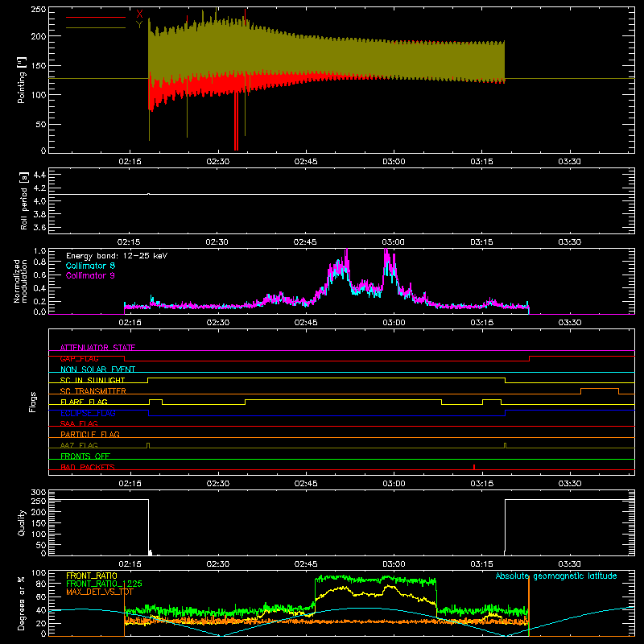Click the AAZ_FLAG pulse near 03:19
This screenshot has height=644, width=644.
[x=506, y=445]
